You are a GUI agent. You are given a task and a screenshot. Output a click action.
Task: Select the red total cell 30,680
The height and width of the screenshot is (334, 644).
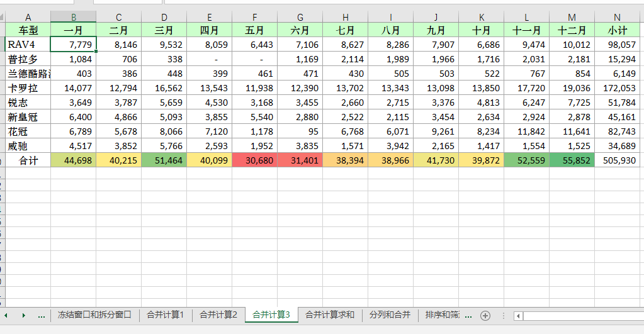tap(255, 160)
